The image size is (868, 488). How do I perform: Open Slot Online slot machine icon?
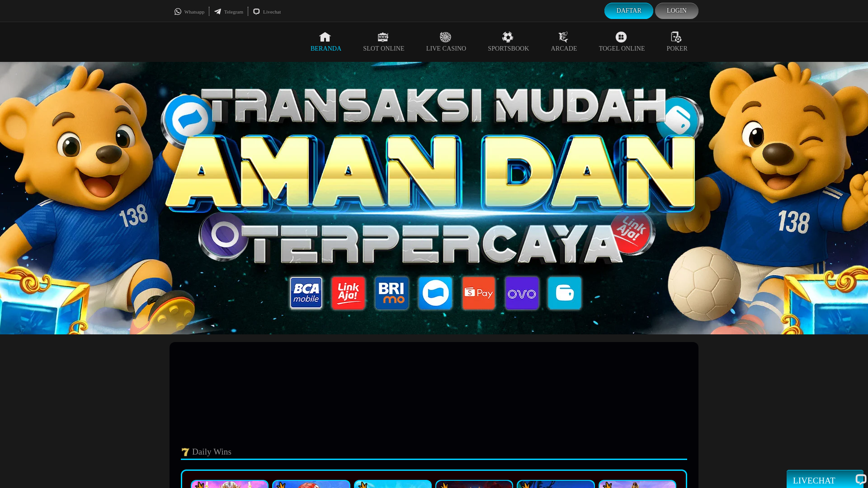(383, 37)
